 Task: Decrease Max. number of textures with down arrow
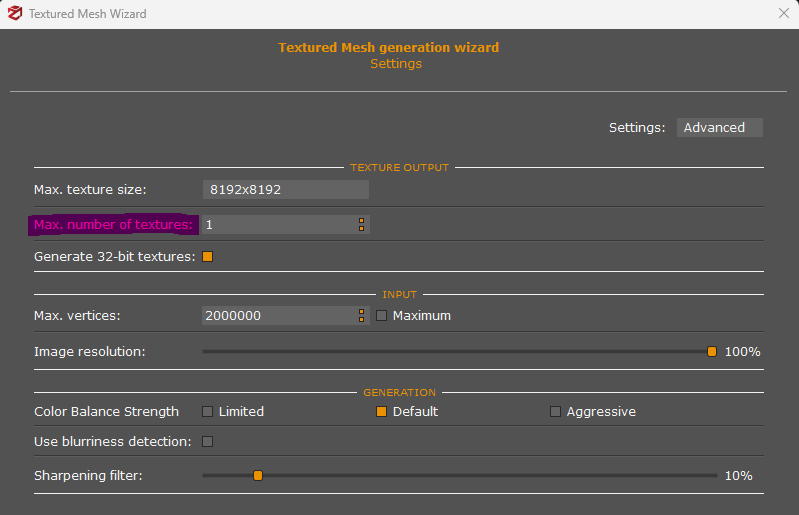tap(361, 229)
